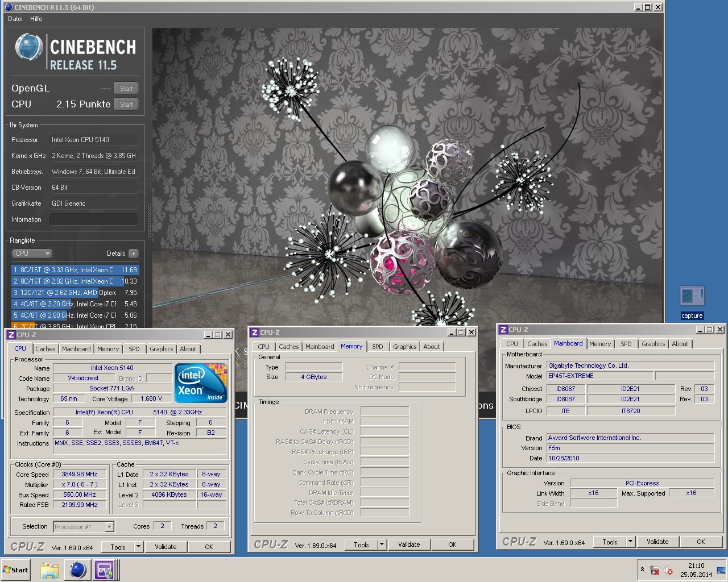Click Validate in left CPU-Z window
728x582 pixels.
166,547
